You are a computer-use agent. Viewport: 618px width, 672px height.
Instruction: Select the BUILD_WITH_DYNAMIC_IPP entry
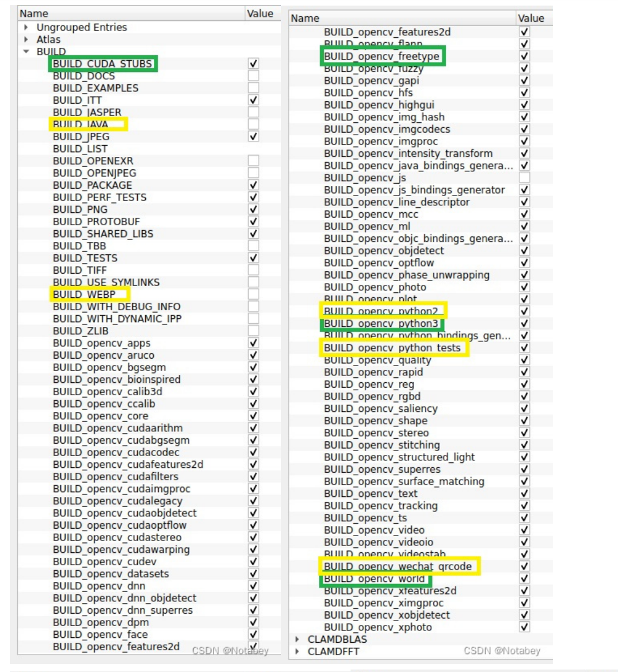click(x=117, y=319)
